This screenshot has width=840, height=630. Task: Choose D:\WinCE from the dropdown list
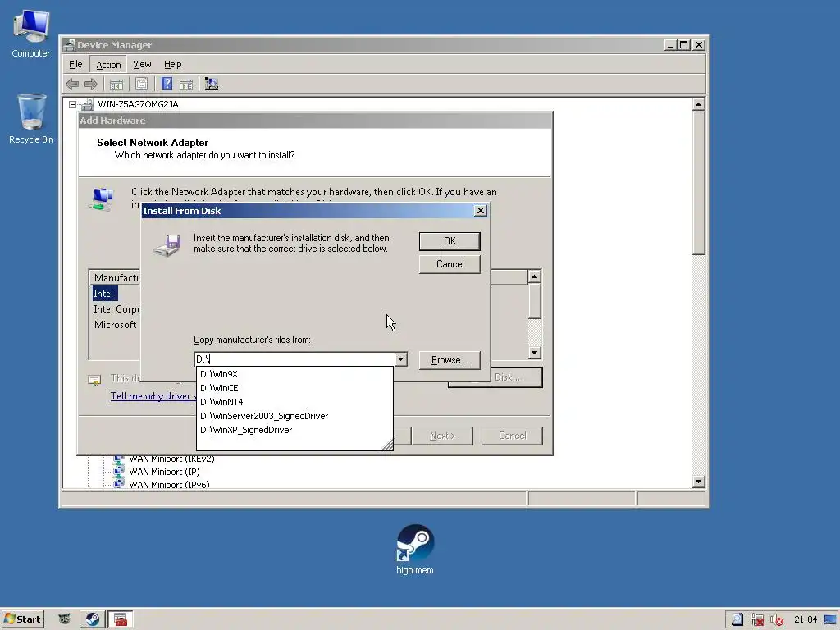pos(294,388)
